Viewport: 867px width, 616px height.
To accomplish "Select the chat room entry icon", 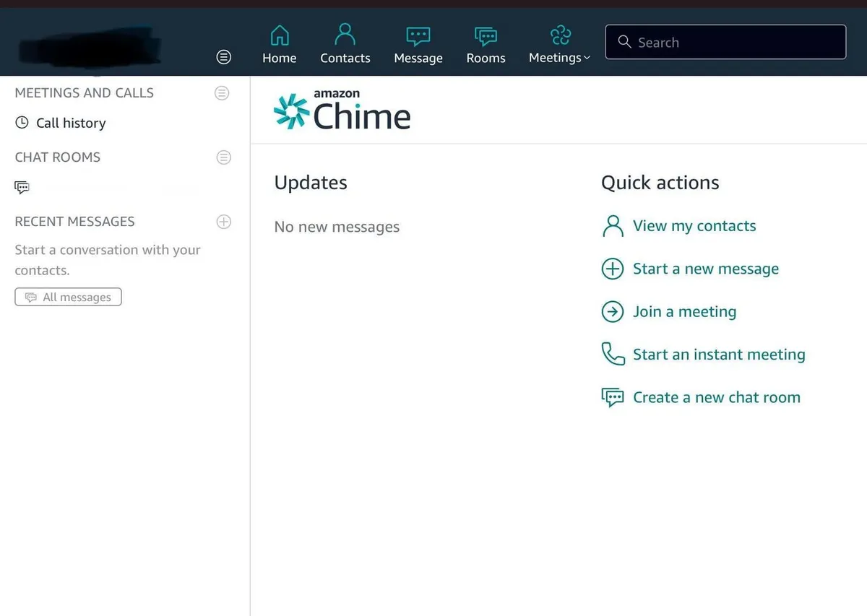I will click(x=22, y=188).
